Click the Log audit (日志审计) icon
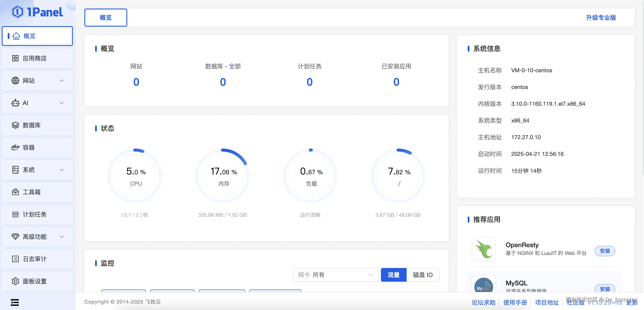 coord(15,259)
